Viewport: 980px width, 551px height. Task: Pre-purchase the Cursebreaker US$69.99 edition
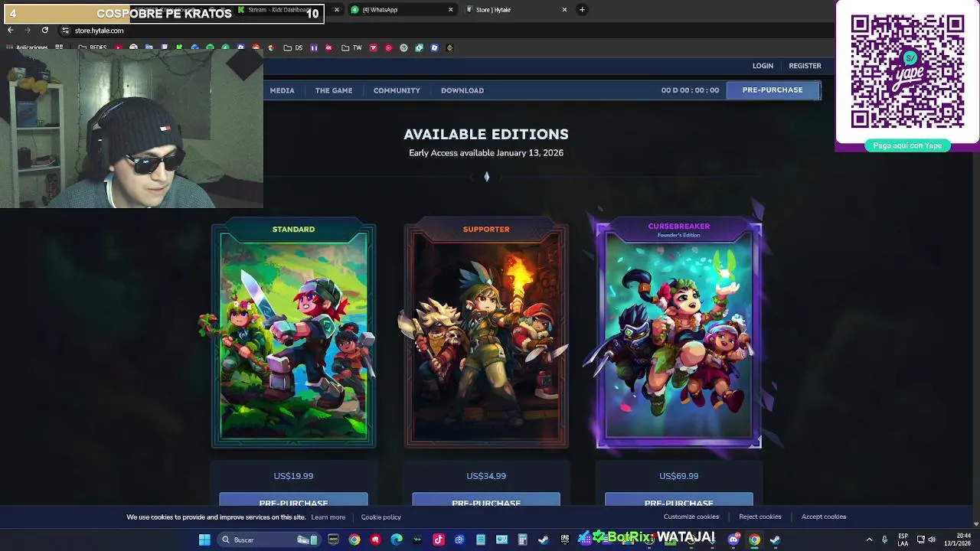point(679,500)
